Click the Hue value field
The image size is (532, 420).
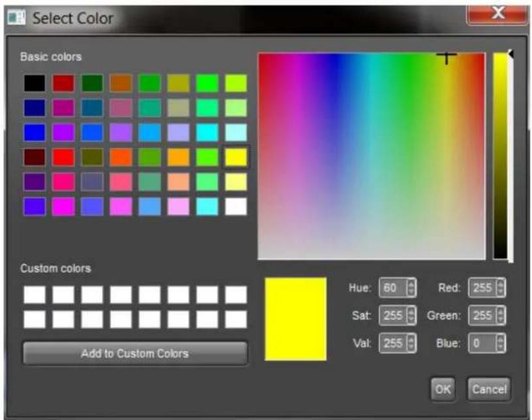pyautogui.click(x=393, y=288)
